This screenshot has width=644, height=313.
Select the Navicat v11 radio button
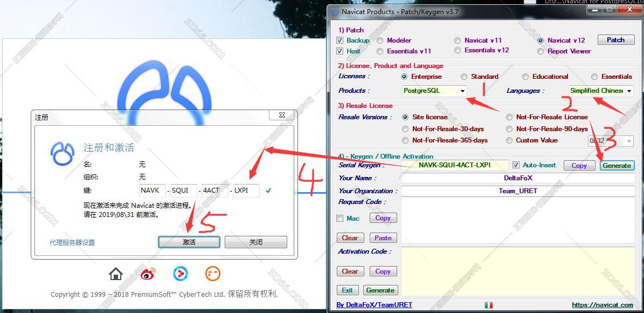458,40
